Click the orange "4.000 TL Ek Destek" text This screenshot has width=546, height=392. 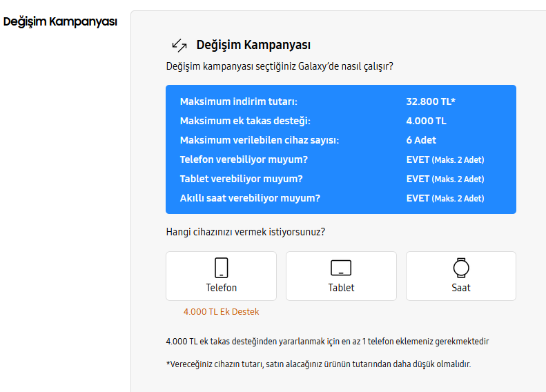click(x=221, y=312)
